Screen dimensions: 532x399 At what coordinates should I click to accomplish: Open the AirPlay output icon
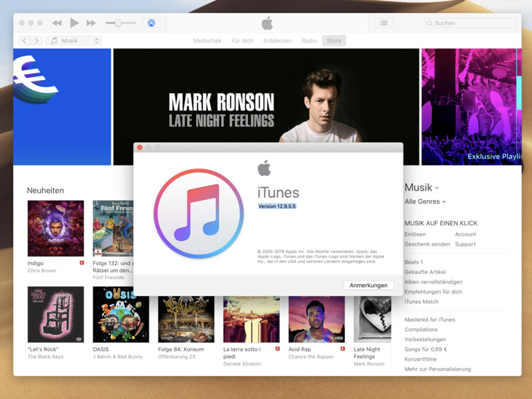151,23
